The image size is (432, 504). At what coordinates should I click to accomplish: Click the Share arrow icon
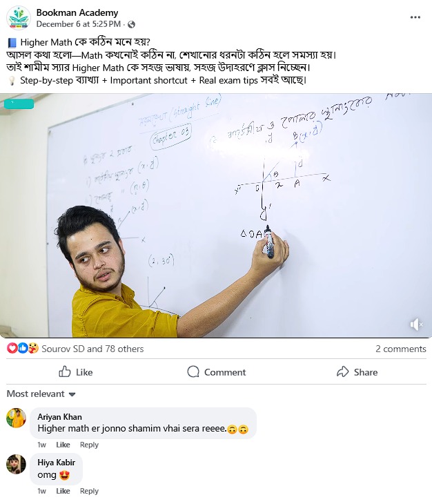(343, 372)
